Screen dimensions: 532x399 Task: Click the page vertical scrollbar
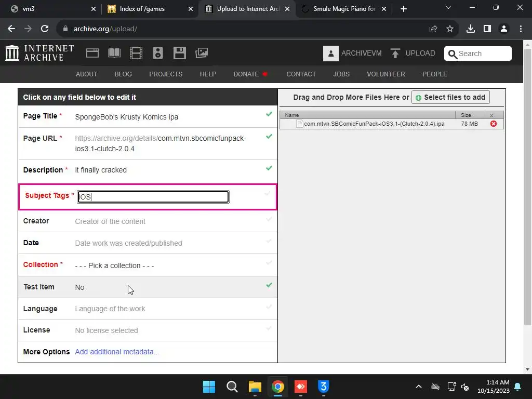pos(527,187)
